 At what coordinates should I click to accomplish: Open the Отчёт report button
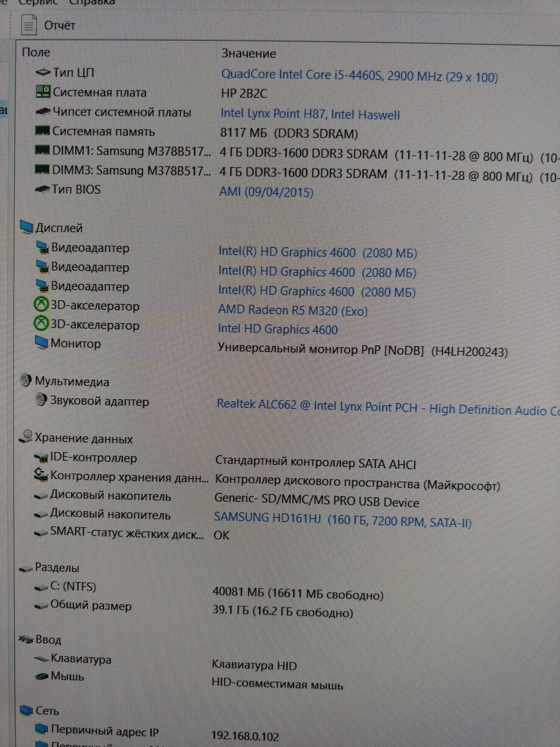pos(48,25)
